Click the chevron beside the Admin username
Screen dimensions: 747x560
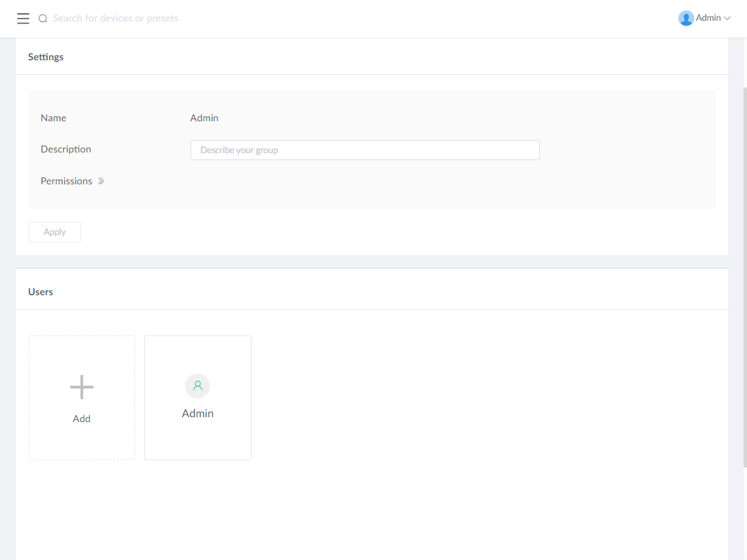(728, 19)
